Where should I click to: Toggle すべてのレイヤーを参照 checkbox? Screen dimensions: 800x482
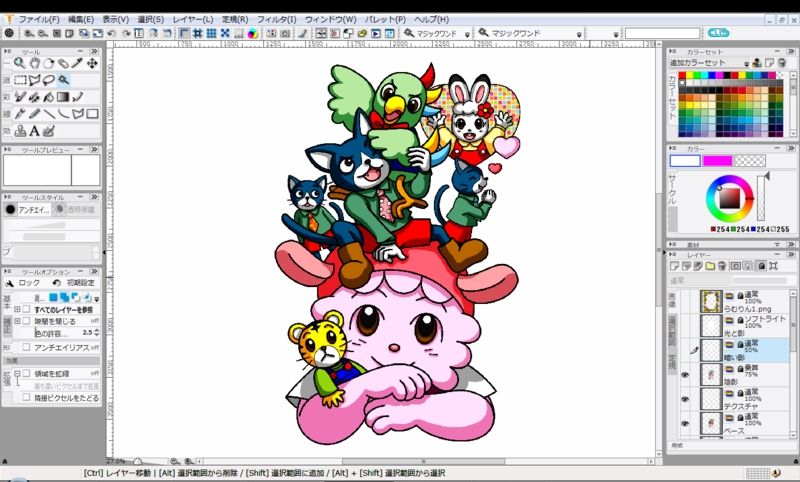pyautogui.click(x=27, y=309)
